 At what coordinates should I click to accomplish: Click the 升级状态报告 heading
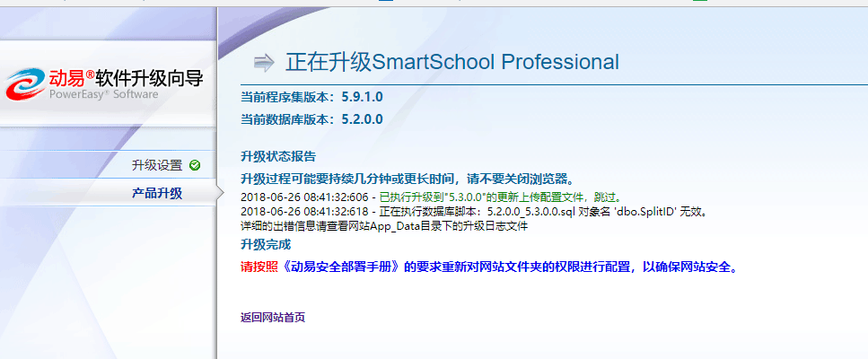coord(278,156)
